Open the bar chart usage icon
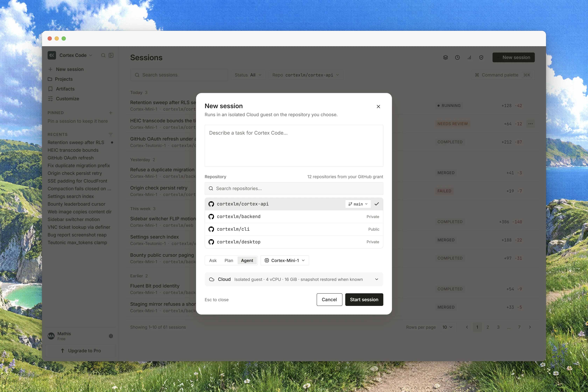Screen dimensions: 588x392 point(469,58)
